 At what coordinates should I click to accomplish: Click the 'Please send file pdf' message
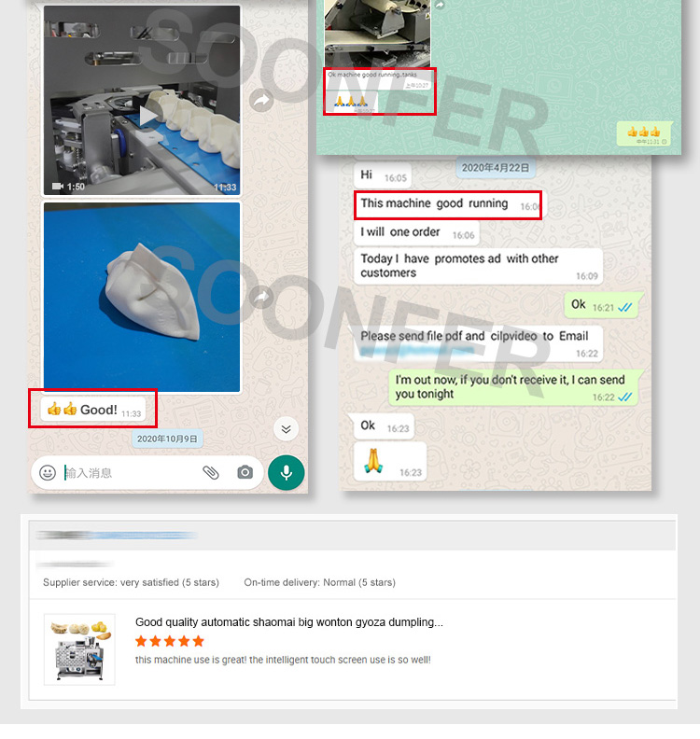coord(479,343)
